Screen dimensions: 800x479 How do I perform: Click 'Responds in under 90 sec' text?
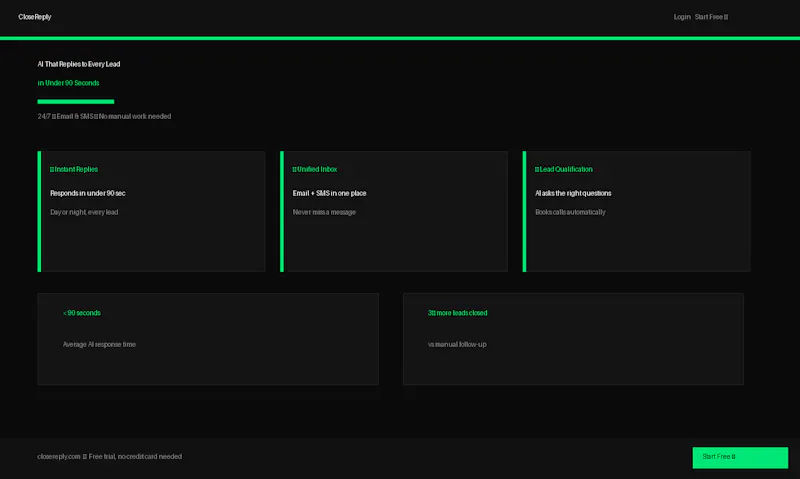click(x=88, y=193)
